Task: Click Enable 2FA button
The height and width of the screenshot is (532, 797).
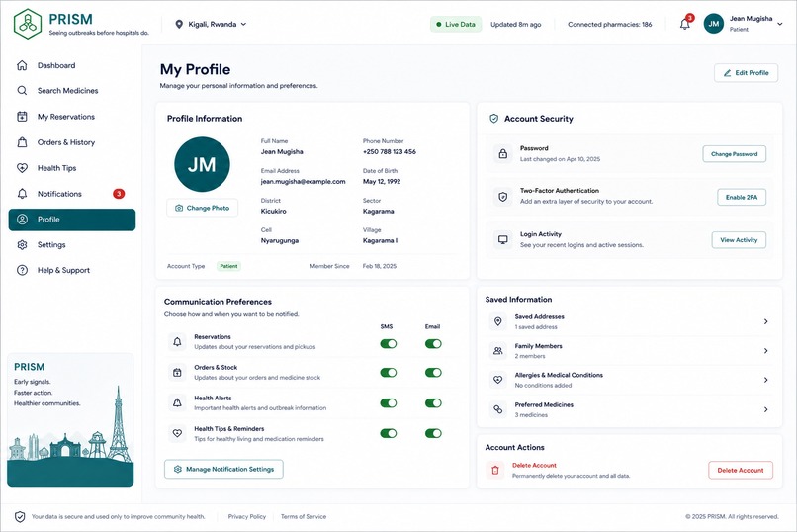Action: 742,197
